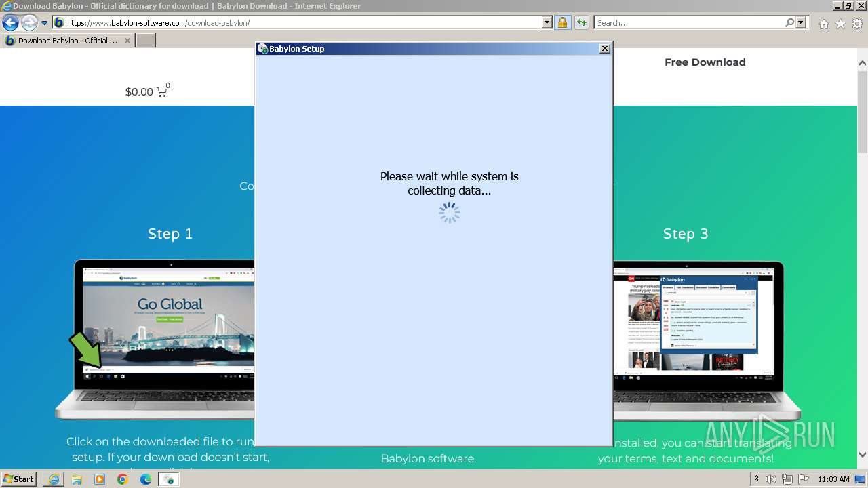Viewport: 868px width, 488px height.
Task: Click the magnifier search icon
Action: [790, 23]
